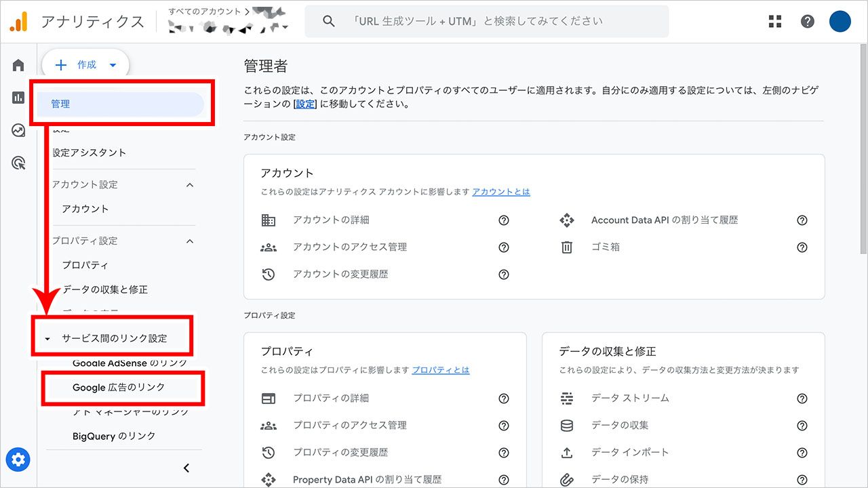
Task: Click the settings gear at the bottom left
Action: coord(18,460)
